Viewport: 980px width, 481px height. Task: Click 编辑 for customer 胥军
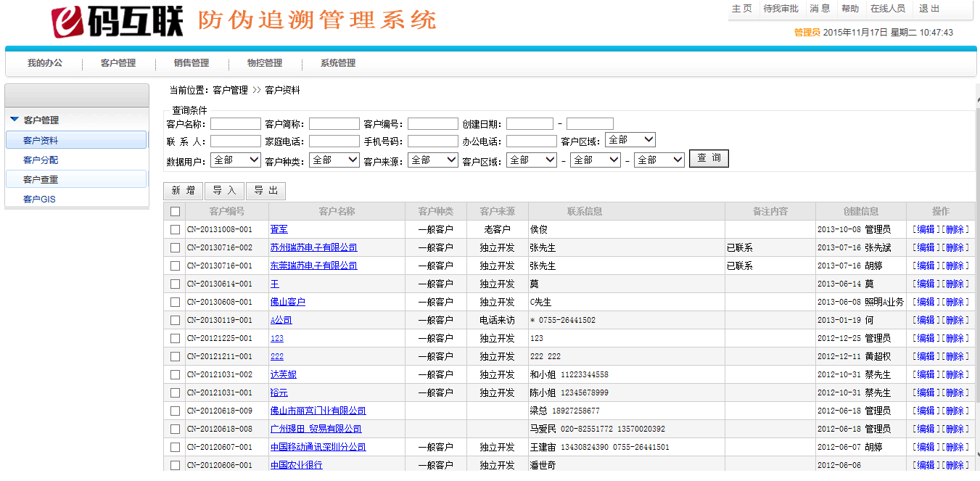point(926,230)
